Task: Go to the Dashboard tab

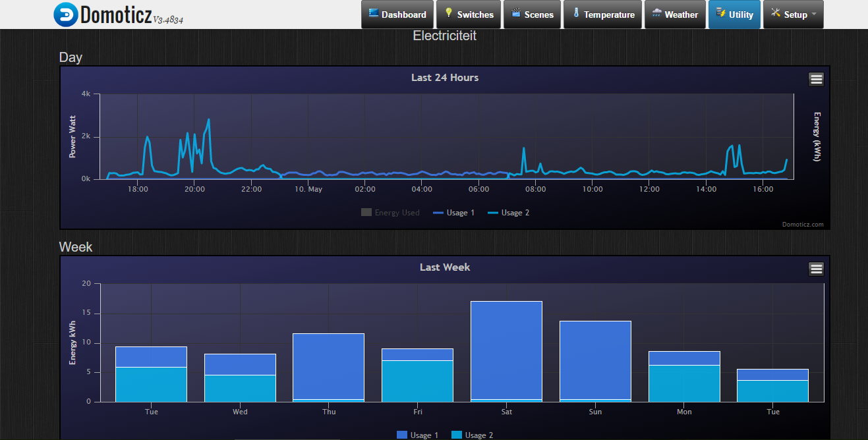Action: coord(397,14)
